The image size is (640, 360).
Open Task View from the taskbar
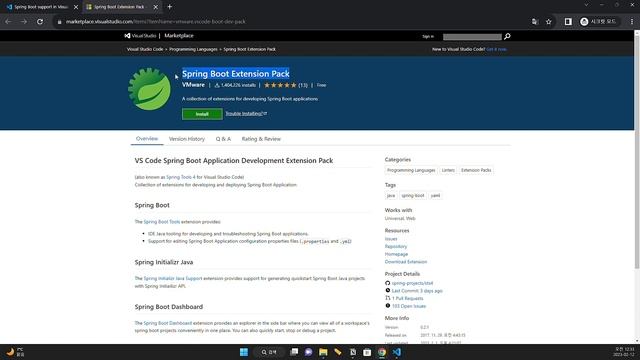pyautogui.click(x=294, y=352)
